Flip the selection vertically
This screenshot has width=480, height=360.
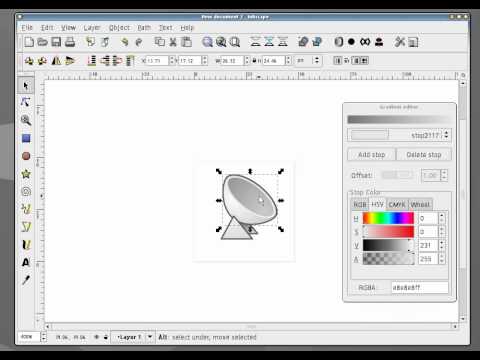pos(70,61)
